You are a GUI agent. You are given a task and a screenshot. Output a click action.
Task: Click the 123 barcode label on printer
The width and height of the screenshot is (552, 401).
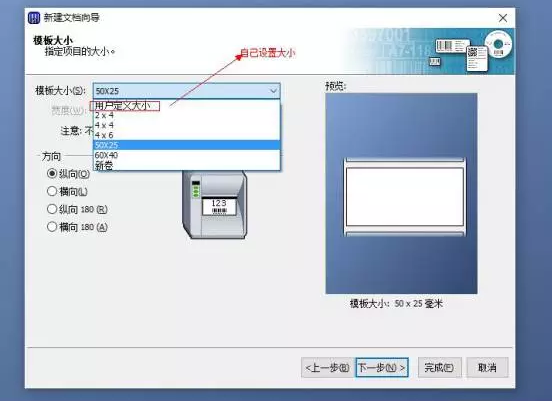pos(219,206)
